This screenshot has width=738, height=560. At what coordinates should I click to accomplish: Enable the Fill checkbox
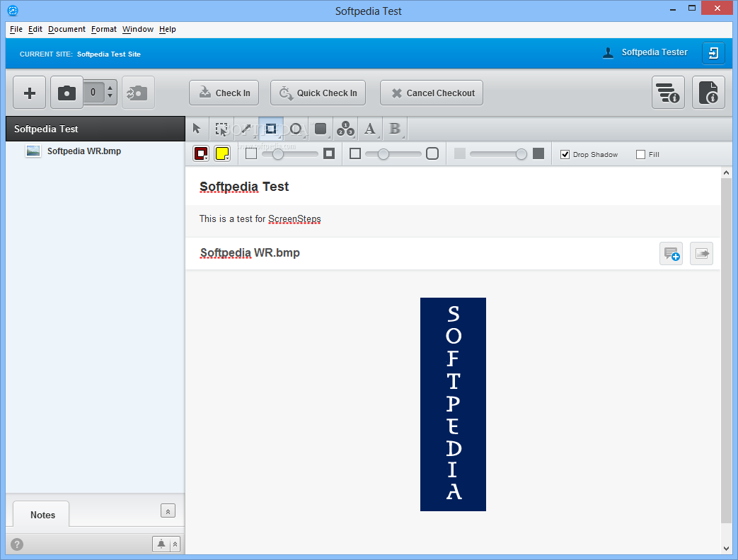[x=640, y=154]
